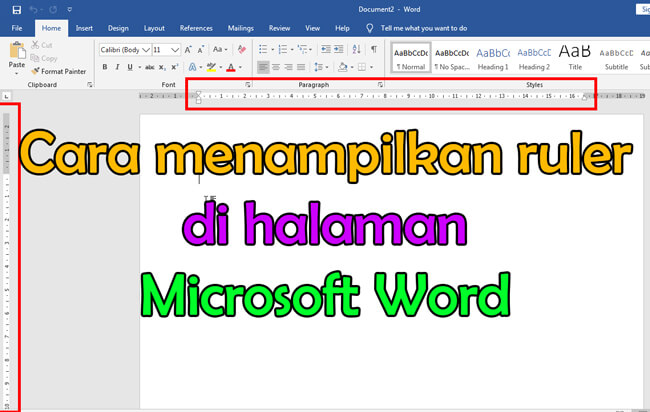Select Center paragraph alignment
The image size is (650, 412).
[x=276, y=67]
